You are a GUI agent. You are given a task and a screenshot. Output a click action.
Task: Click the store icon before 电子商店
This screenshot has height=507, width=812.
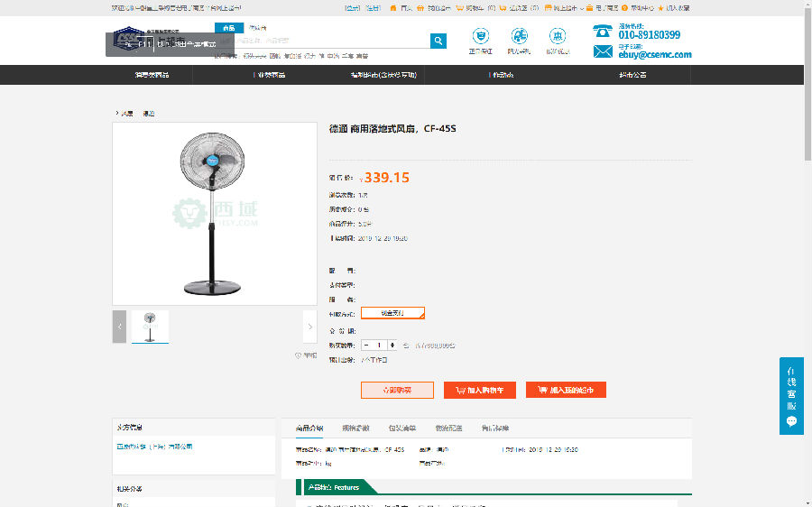[x=589, y=8]
